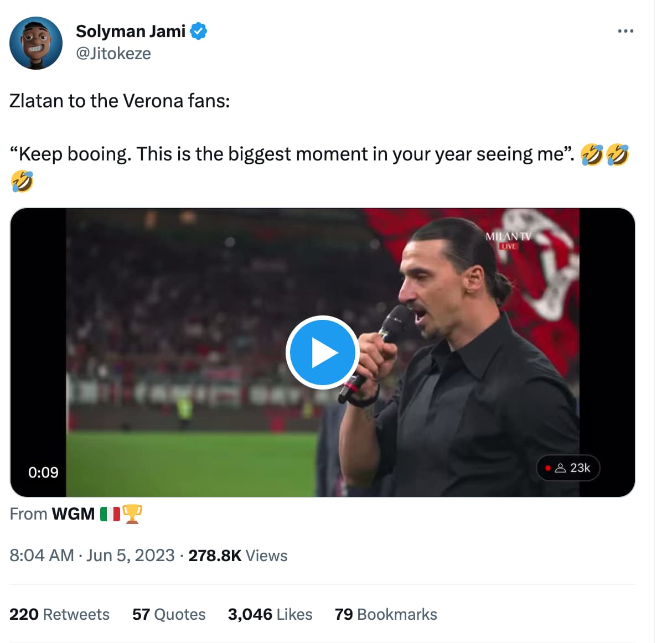This screenshot has width=672, height=643.
Task: Open the 8:04 AM Jun 5, 2023 timestamp
Action: (92, 556)
